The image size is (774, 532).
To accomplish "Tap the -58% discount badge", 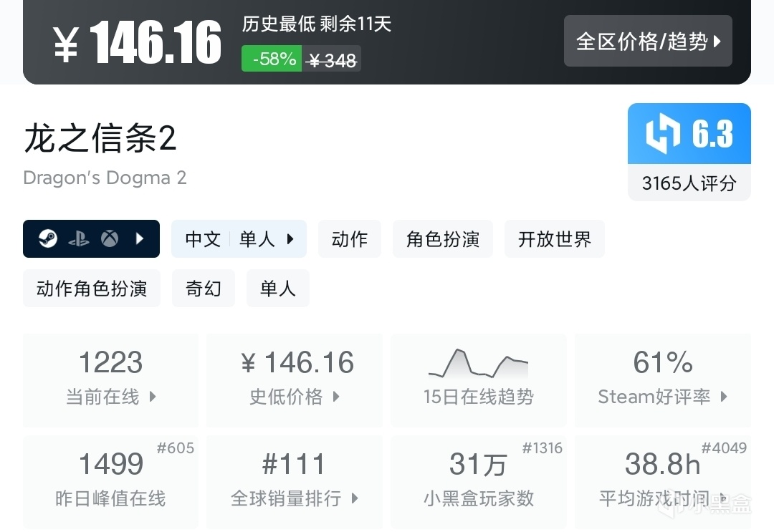I will point(274,59).
